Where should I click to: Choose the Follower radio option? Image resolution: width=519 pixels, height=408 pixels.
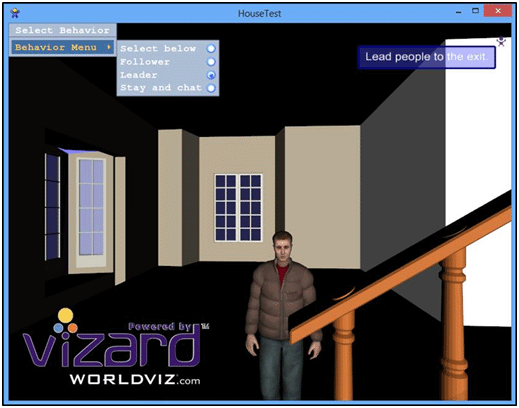211,62
